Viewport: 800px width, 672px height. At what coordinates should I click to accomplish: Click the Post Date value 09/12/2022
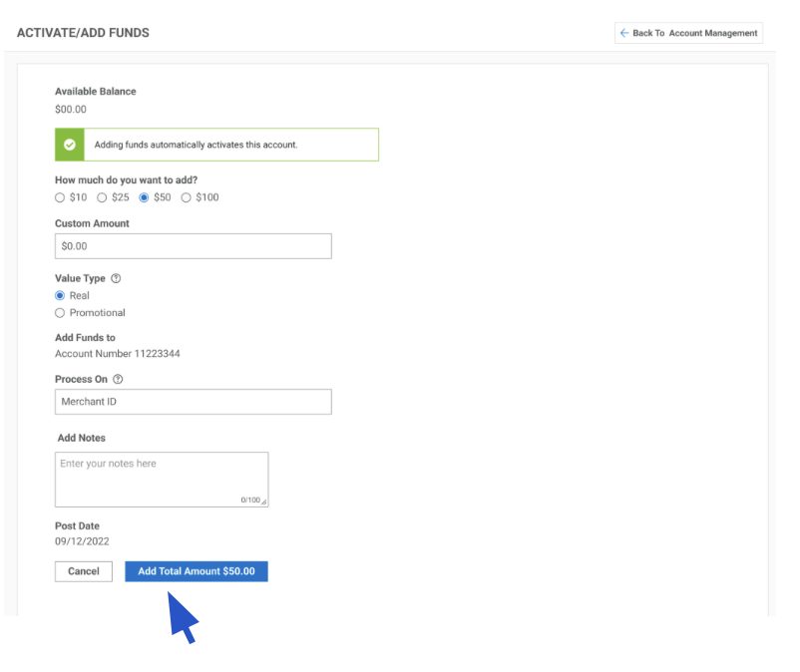[82, 541]
